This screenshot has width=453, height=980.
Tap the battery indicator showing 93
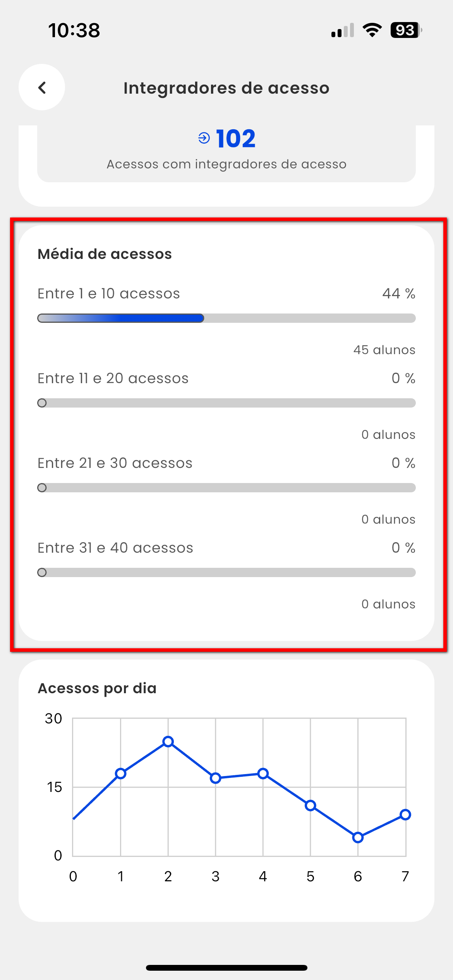tap(406, 30)
